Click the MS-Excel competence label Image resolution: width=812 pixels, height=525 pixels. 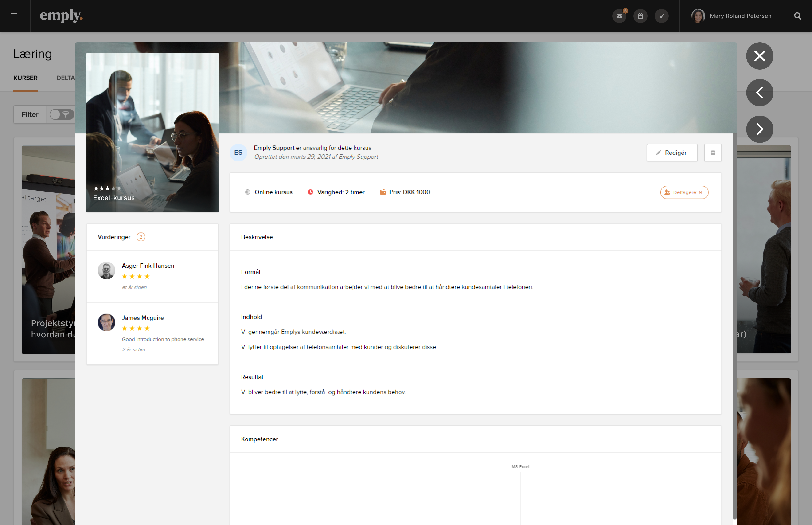[x=520, y=467]
